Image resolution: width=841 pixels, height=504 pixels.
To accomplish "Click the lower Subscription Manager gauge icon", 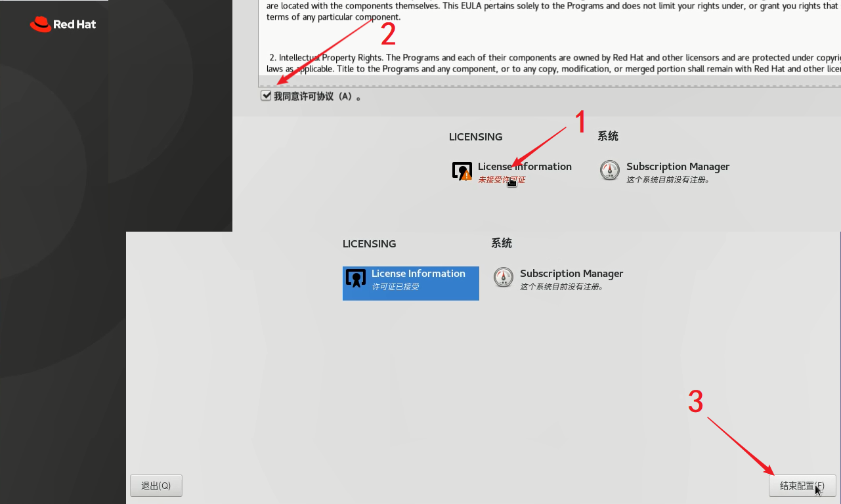I will (x=504, y=278).
